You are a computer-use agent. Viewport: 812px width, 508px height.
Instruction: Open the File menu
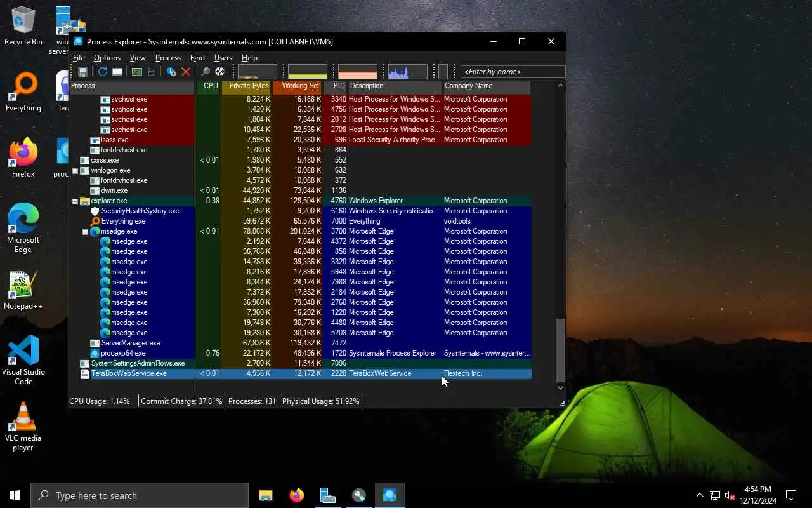click(x=79, y=58)
